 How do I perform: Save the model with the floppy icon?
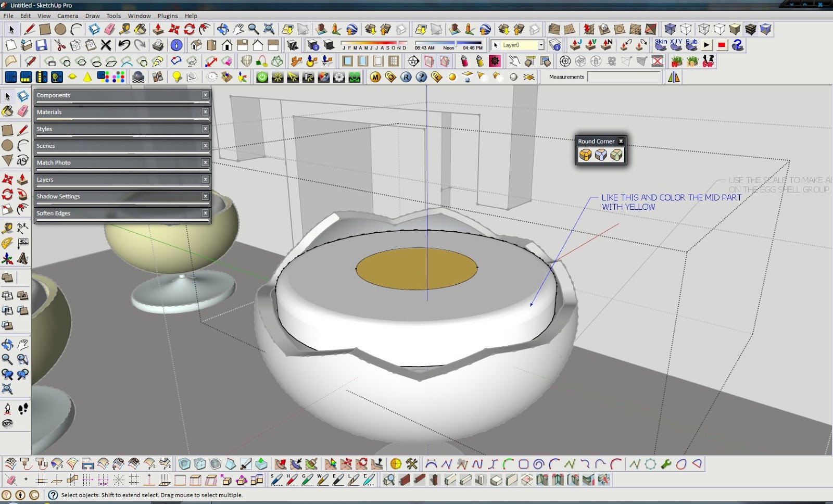[41, 45]
